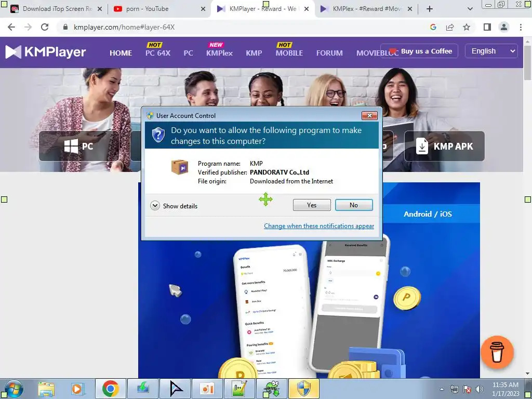This screenshot has width=532, height=399.
Task: Open the Chrome three-dot menu
Action: [521, 27]
